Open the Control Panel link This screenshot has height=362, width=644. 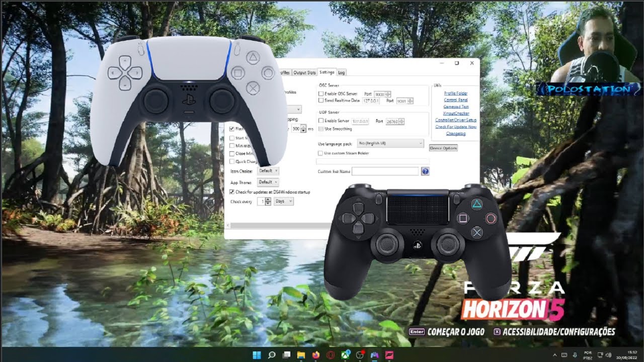click(456, 100)
